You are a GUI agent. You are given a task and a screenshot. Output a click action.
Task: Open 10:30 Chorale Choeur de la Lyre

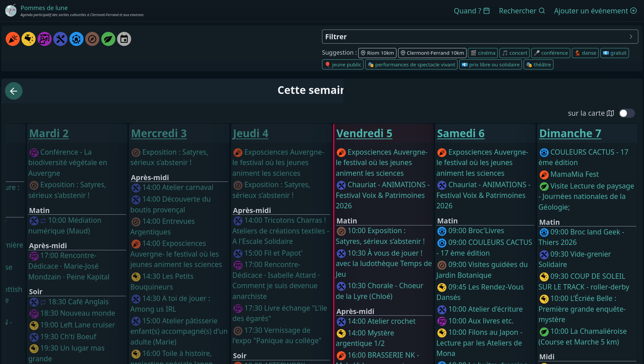[x=380, y=291]
